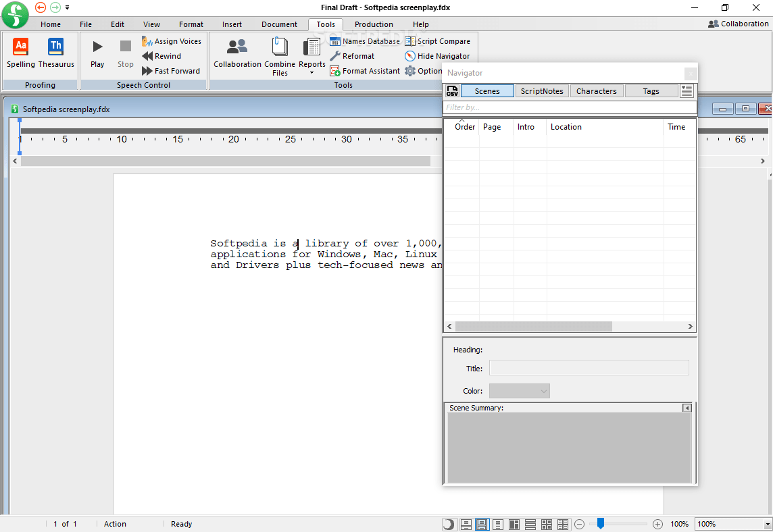Click the zoom out minus button

pos(580,524)
